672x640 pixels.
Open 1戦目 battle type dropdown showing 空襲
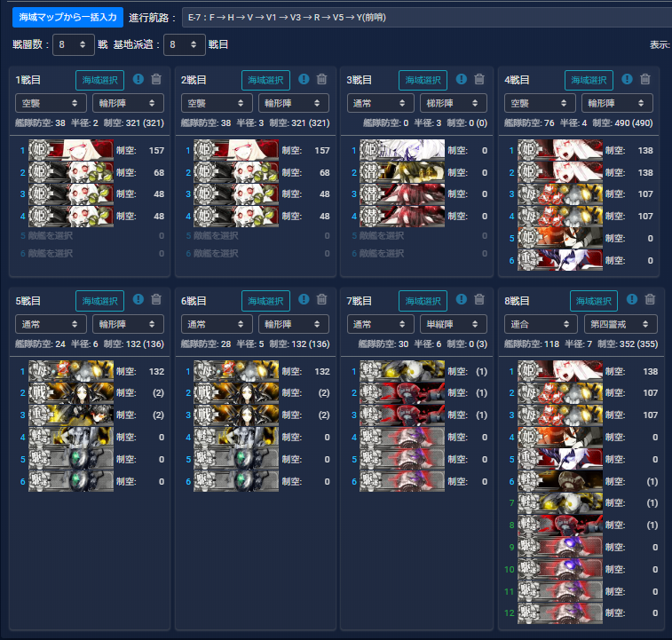pyautogui.click(x=51, y=103)
